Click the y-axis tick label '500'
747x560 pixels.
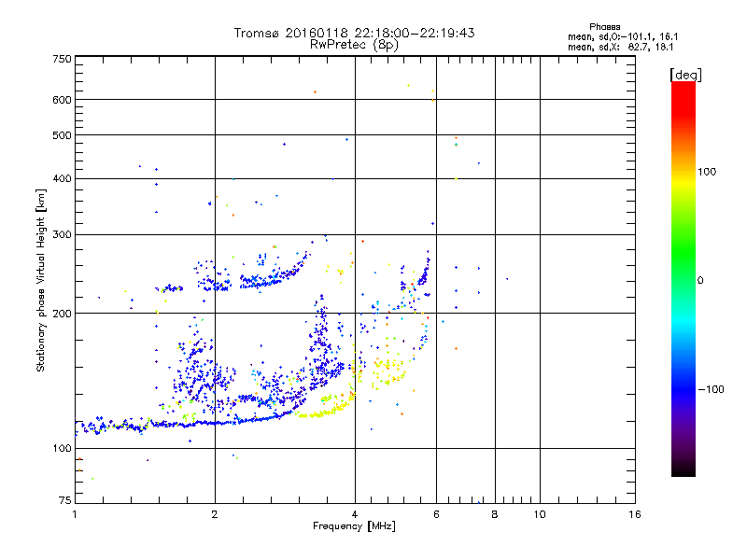[x=62, y=135]
